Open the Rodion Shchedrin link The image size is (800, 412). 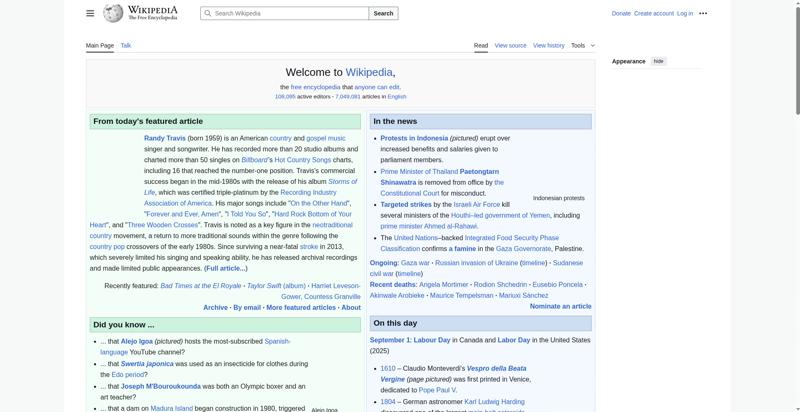(500, 285)
